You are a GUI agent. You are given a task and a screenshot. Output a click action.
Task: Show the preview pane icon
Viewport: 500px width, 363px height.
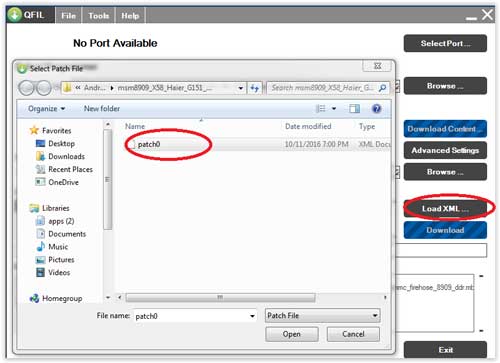[x=354, y=109]
